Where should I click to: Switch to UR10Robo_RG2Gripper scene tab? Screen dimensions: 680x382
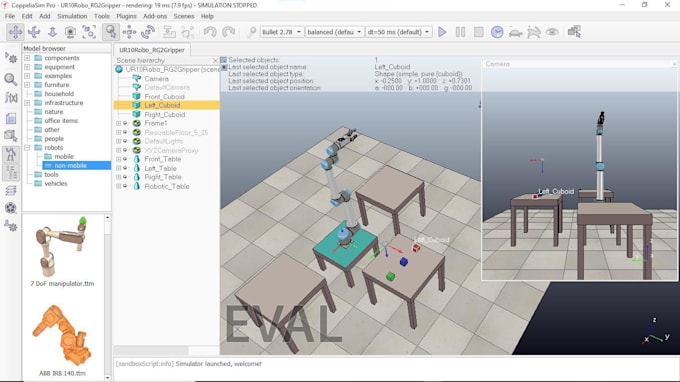click(x=152, y=50)
